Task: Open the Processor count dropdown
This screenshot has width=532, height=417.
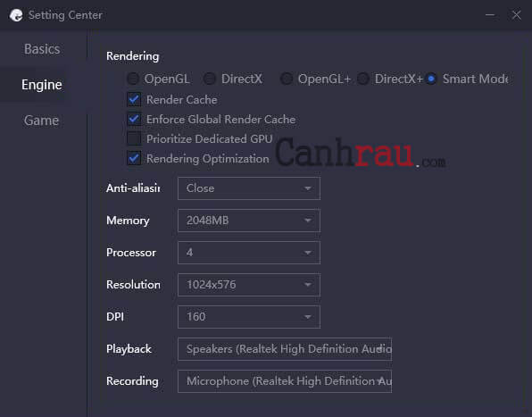Action: point(249,253)
